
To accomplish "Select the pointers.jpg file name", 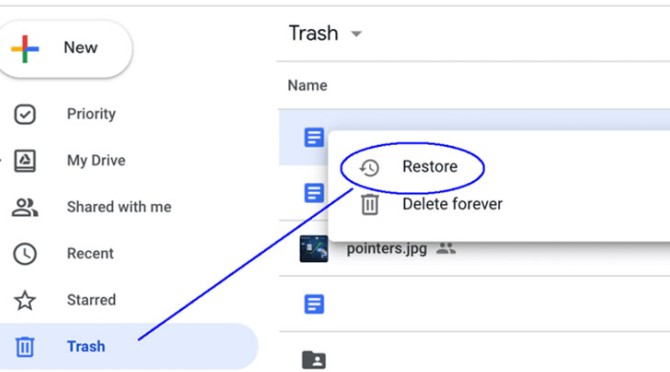I will pos(387,249).
